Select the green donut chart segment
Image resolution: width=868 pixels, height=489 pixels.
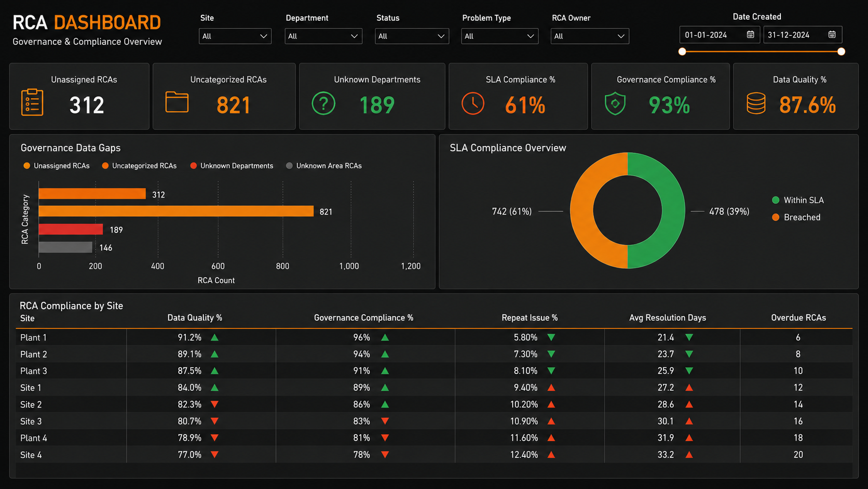(x=673, y=210)
